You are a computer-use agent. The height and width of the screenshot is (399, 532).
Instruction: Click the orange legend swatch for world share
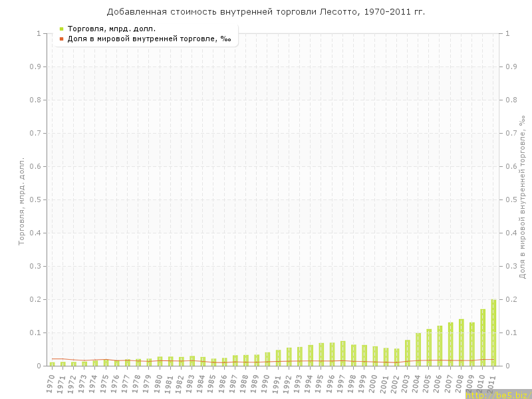(61, 39)
